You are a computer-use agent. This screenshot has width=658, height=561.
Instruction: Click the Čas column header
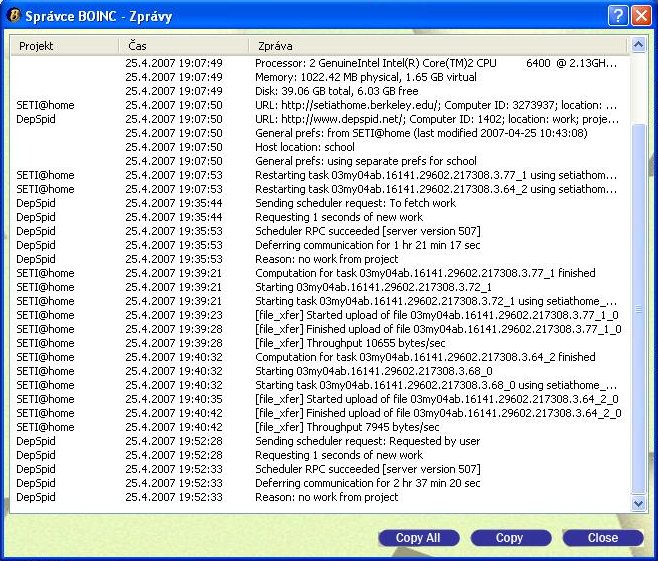[183, 46]
